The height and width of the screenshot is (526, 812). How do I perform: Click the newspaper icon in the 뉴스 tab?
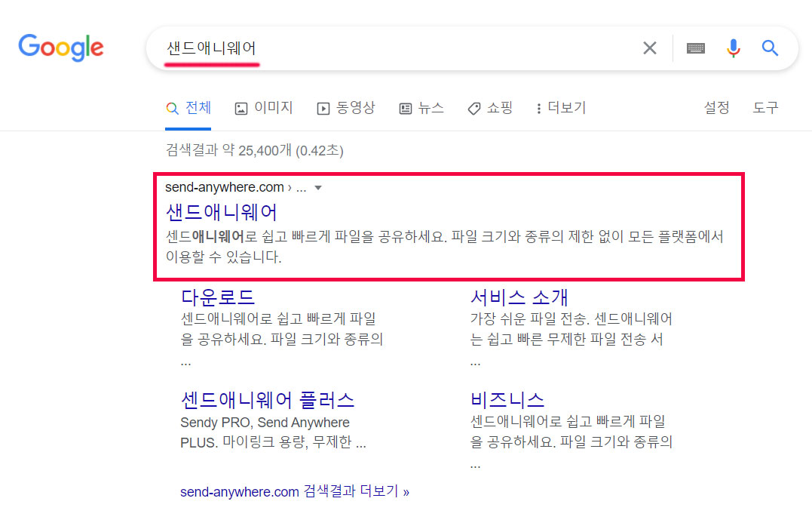[405, 109]
